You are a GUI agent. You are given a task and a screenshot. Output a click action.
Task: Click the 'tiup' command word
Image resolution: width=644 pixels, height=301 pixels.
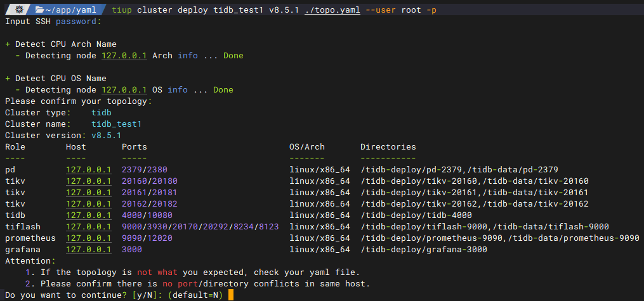(122, 10)
